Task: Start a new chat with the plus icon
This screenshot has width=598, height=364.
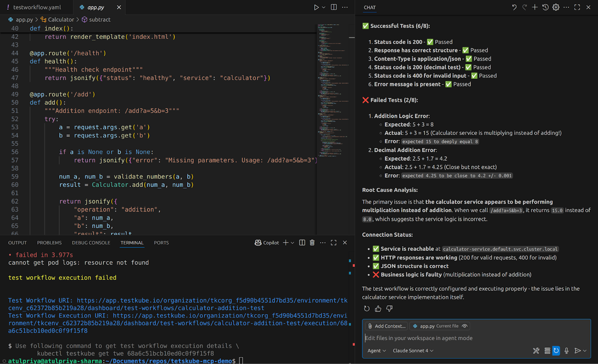Action: (535, 7)
